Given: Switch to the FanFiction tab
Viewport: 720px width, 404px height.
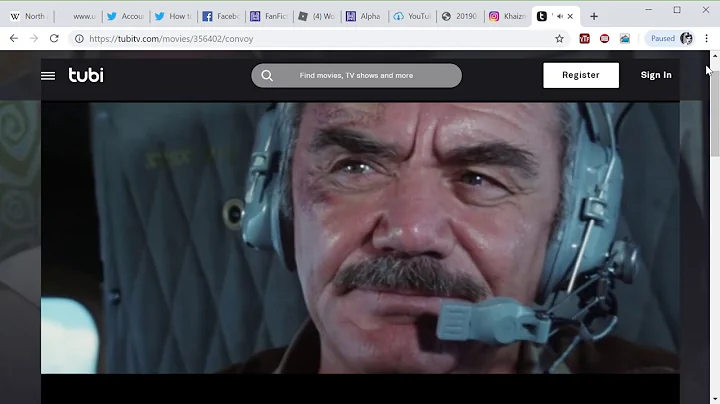Looking at the screenshot, I should point(269,17).
